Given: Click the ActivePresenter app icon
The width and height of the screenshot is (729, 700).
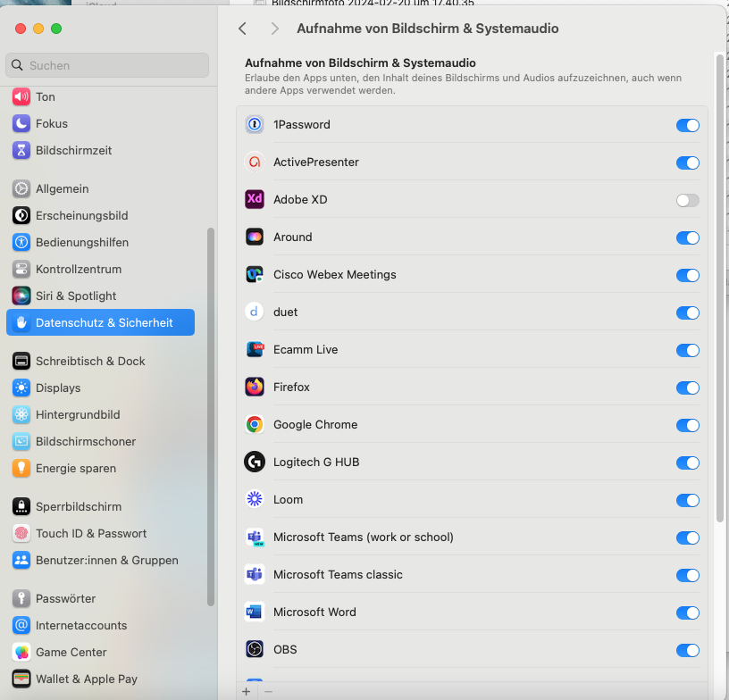Looking at the screenshot, I should [x=255, y=162].
